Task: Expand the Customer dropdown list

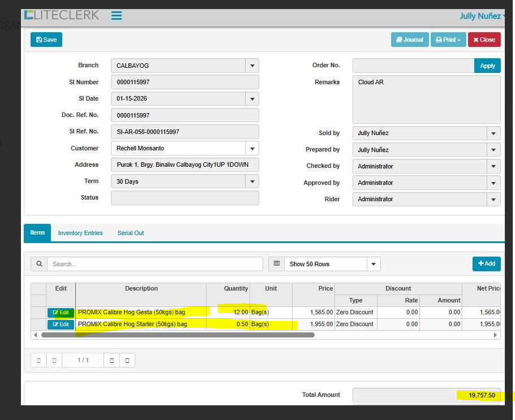Action: click(252, 149)
